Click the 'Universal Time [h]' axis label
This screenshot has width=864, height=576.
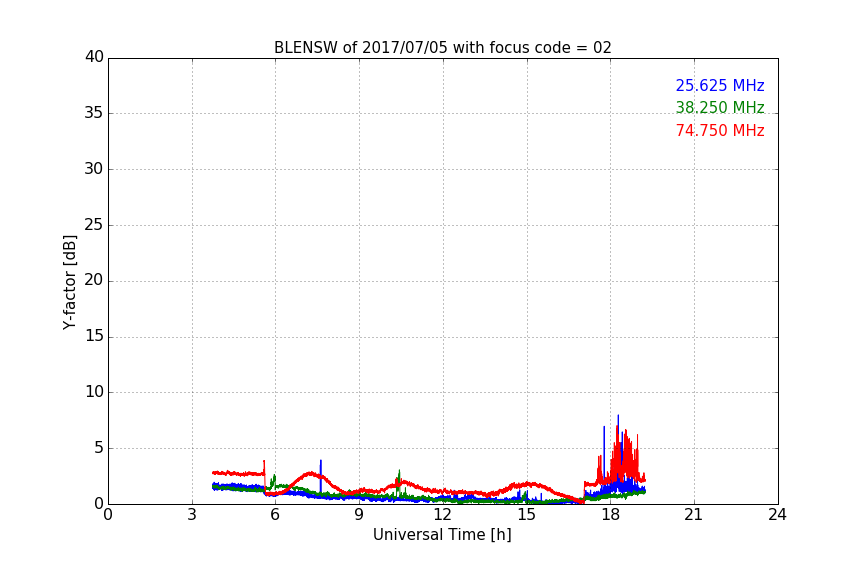click(442, 535)
